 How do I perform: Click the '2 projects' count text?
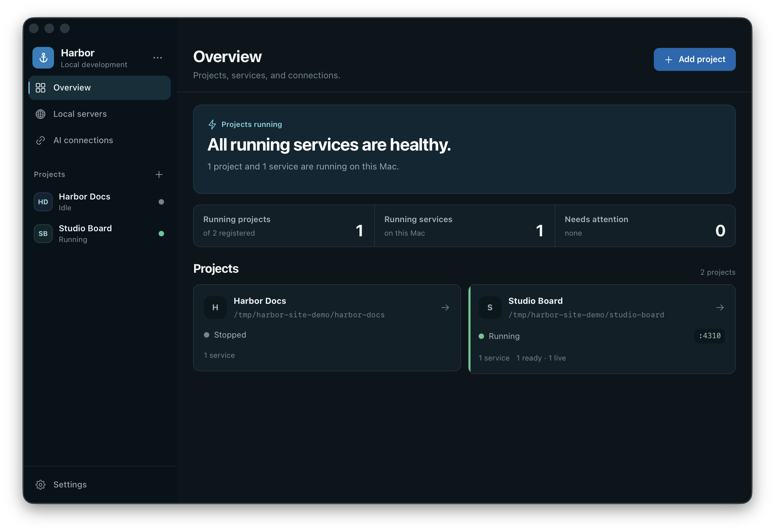[718, 272]
